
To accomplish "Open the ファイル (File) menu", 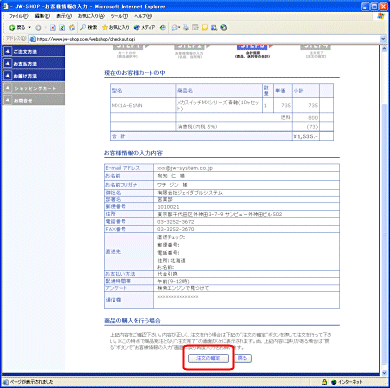I will [x=18, y=16].
